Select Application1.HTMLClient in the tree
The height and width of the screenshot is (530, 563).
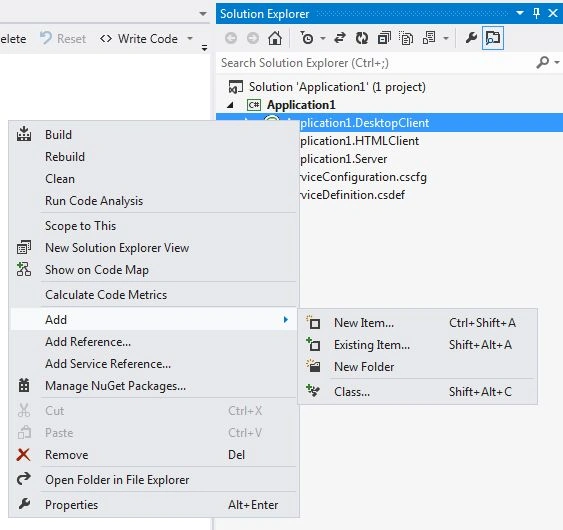point(359,141)
